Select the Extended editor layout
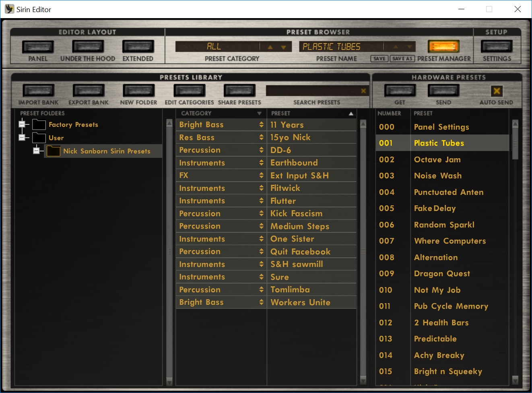This screenshot has width=532, height=393. pyautogui.click(x=138, y=47)
